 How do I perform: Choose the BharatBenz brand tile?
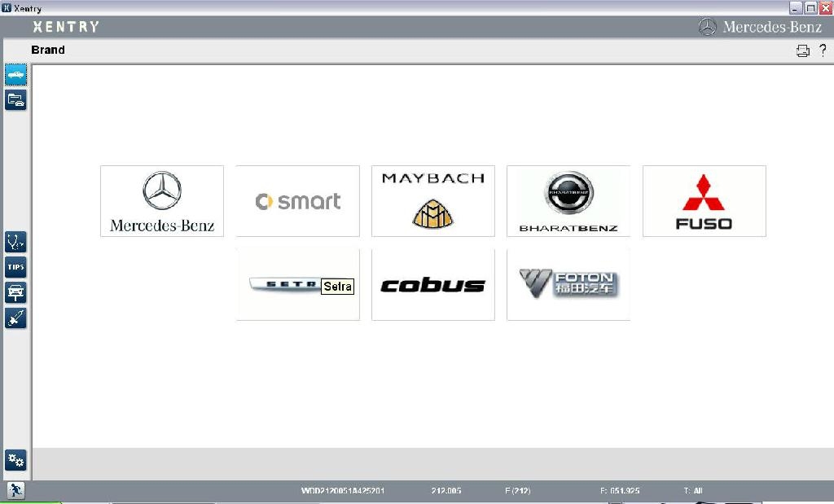click(568, 201)
